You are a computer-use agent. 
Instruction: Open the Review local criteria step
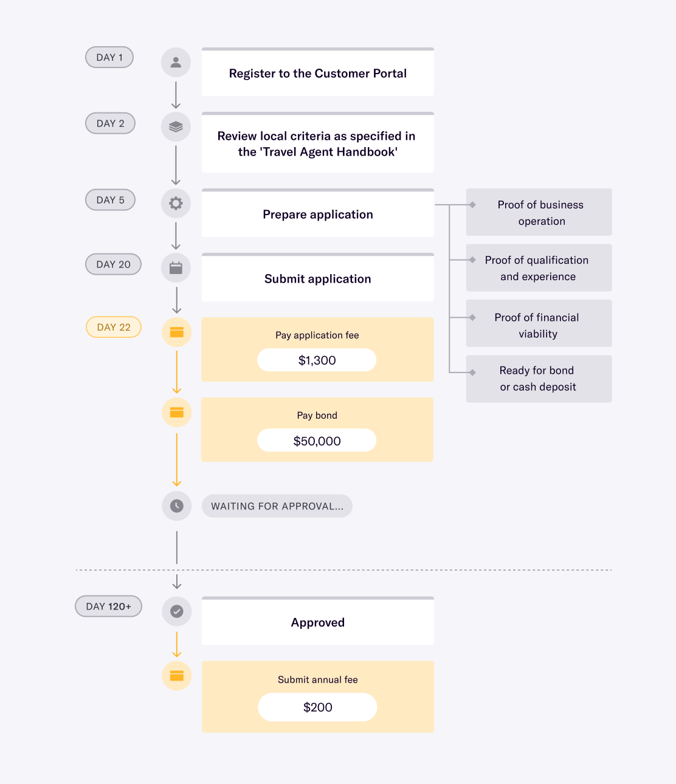(x=317, y=143)
